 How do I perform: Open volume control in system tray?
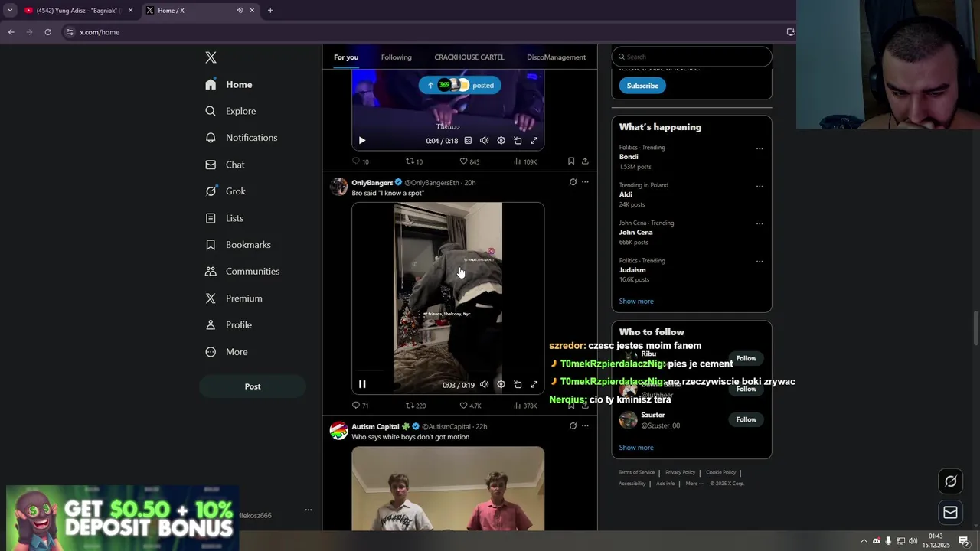(x=913, y=541)
